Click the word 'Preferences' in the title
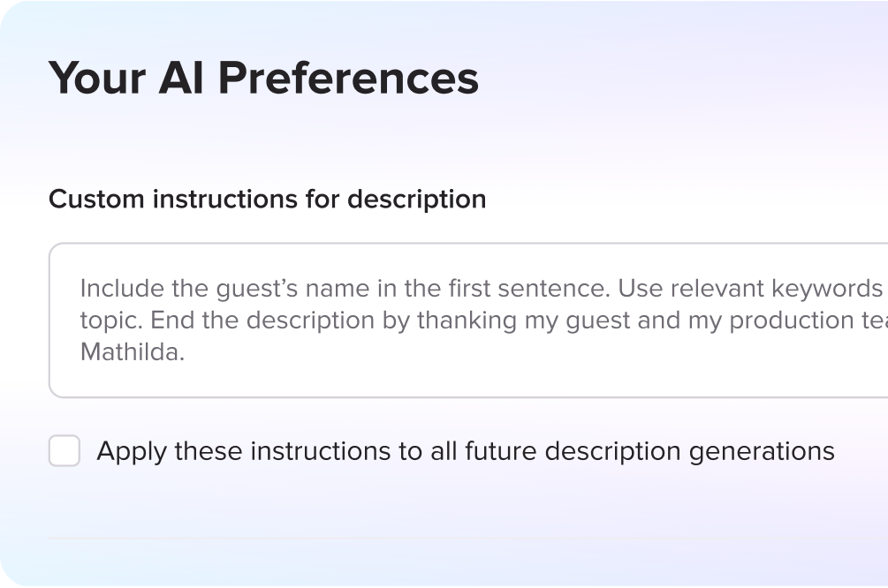This screenshot has height=588, width=888. point(348,78)
